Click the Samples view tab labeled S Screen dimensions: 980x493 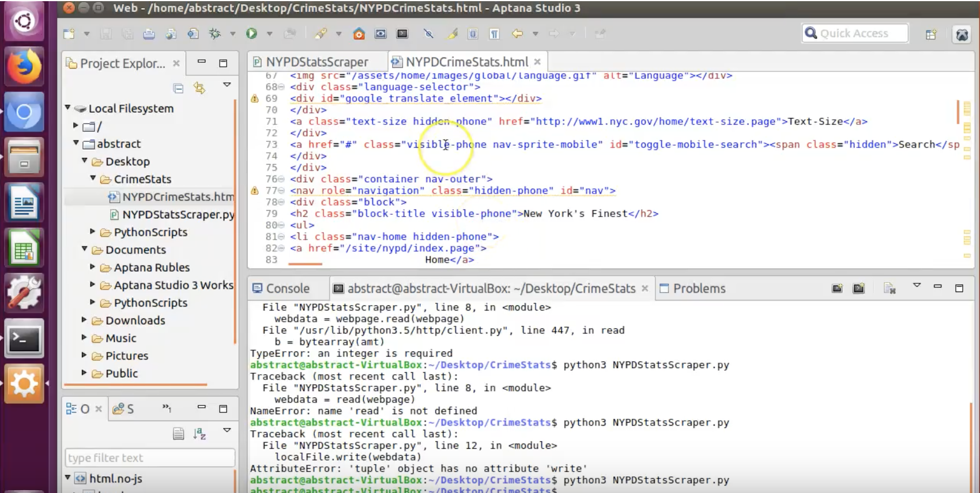[123, 409]
